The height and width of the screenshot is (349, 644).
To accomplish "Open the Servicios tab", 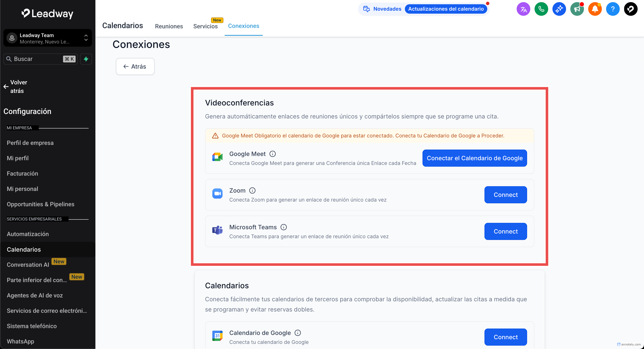I will coord(205,26).
